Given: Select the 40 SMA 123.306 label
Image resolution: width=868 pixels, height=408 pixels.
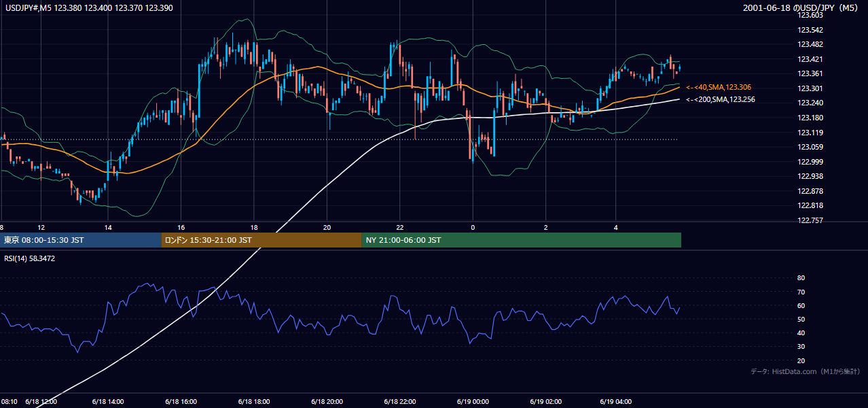Looking at the screenshot, I should click(x=719, y=87).
